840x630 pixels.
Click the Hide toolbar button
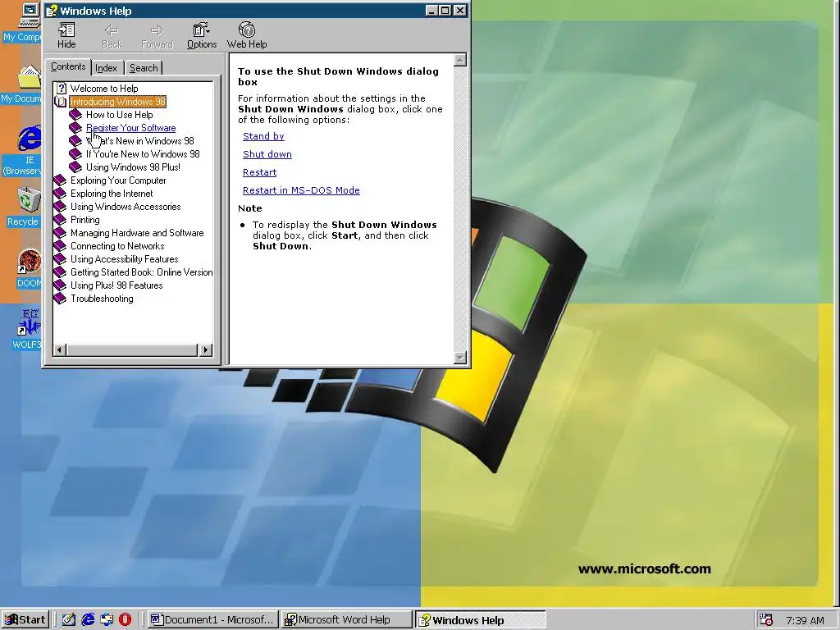pyautogui.click(x=66, y=36)
